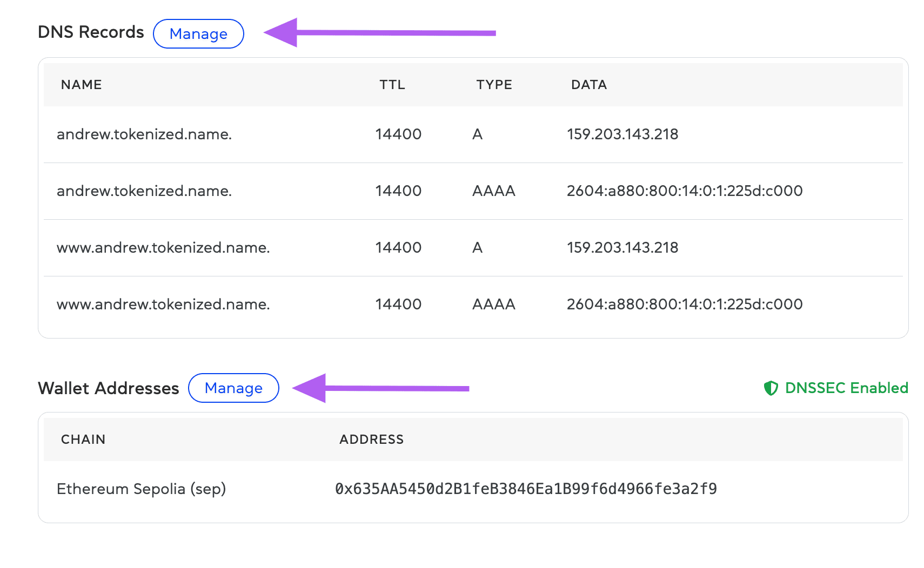Select Ethereum Sepolia (sep) chain entry
Viewport: 924px width, 568px height.
pos(141,489)
